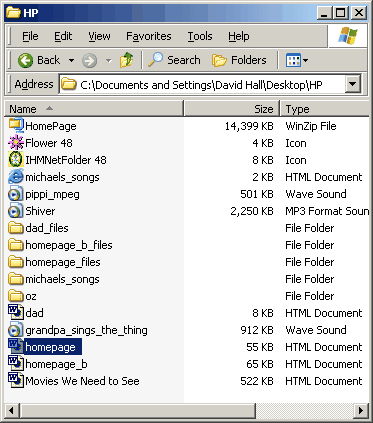
Task: Click the 'WinZip File' type text
Action: [x=311, y=126]
